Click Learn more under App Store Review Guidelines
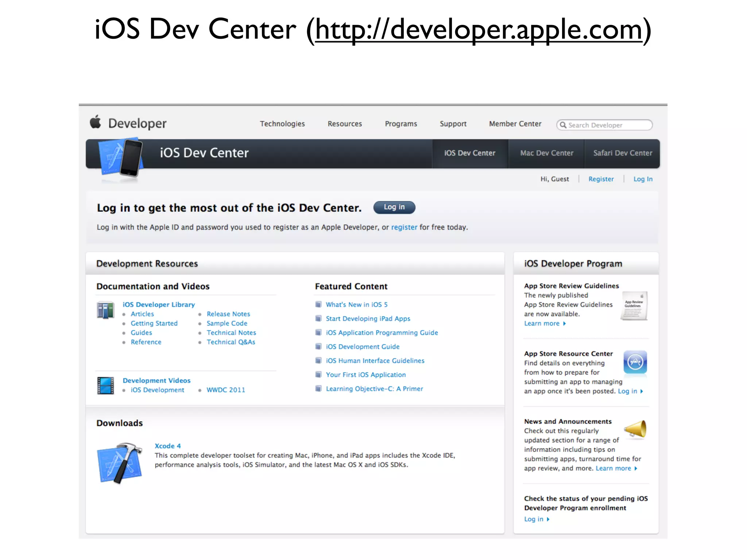The image size is (747, 560). [545, 324]
